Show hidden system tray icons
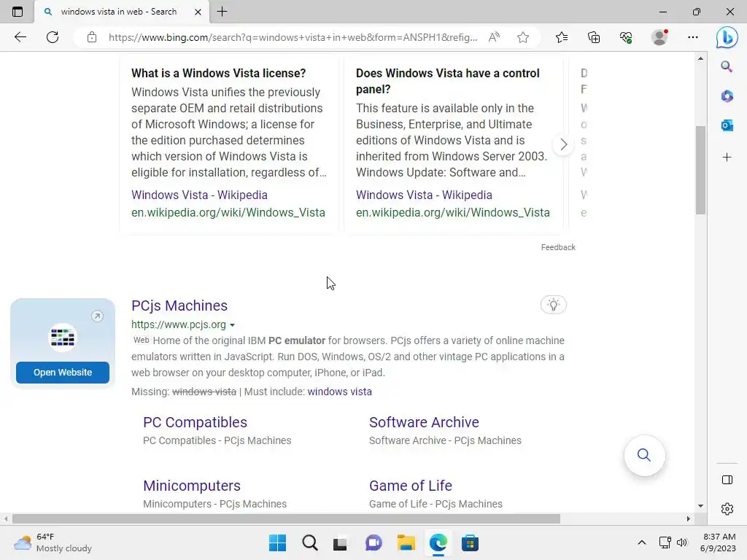Viewport: 747px width, 560px height. 642,542
